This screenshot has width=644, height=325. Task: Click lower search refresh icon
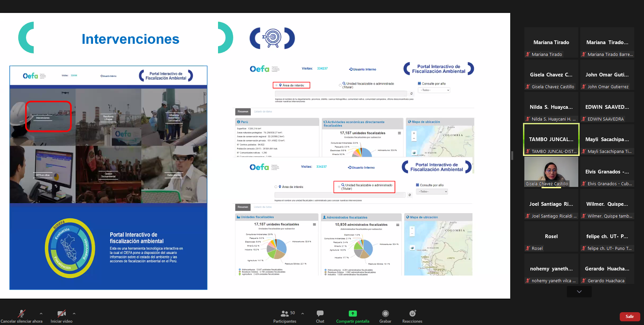tap(410, 195)
